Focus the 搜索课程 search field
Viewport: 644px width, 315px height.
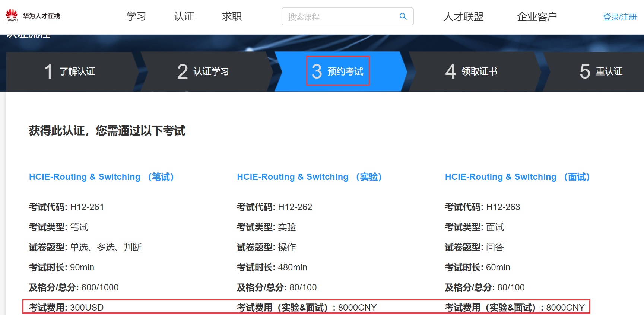(348, 16)
